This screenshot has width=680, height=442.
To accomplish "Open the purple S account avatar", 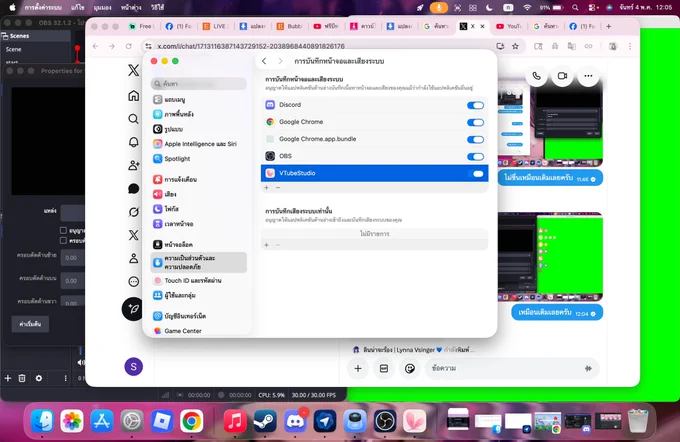I will coord(134,367).
